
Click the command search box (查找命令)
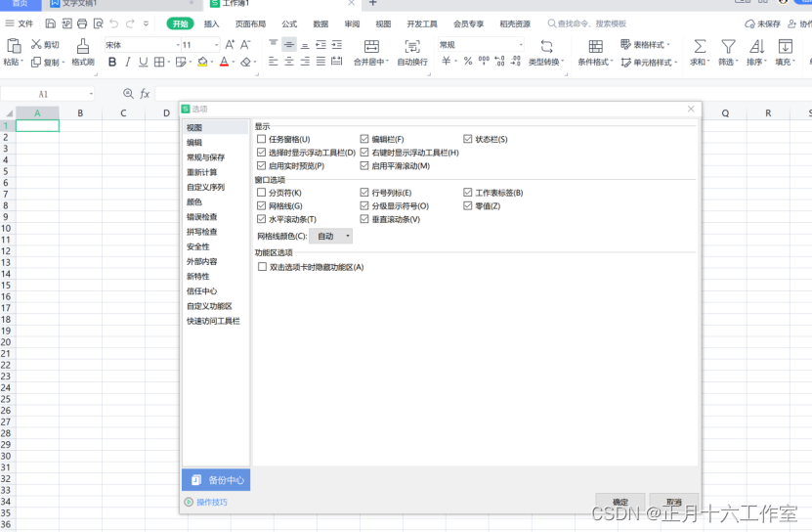pyautogui.click(x=588, y=23)
